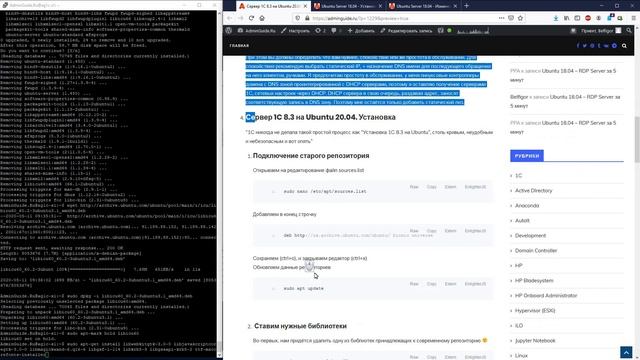Open the ГЛАВНАЯ menu item
Image resolution: width=640 pixels, height=360 pixels.
[239, 46]
